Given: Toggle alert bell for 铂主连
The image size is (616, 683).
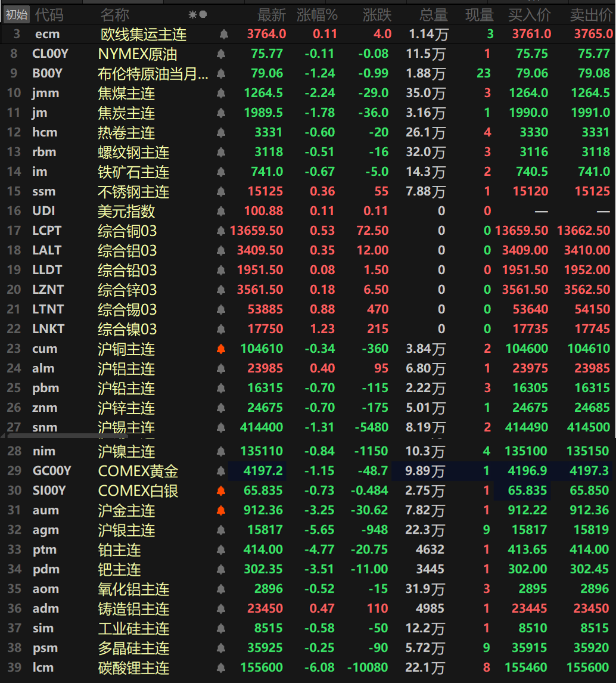Looking at the screenshot, I should (221, 549).
